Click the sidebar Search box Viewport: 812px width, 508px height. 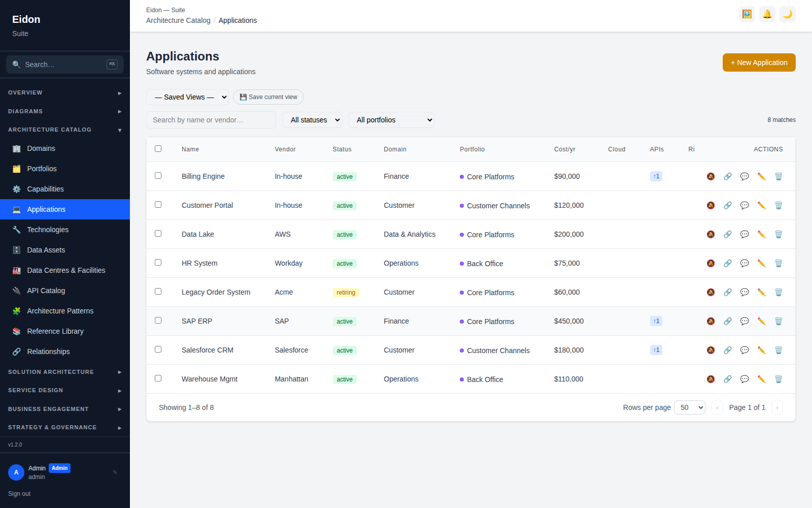[x=65, y=65]
